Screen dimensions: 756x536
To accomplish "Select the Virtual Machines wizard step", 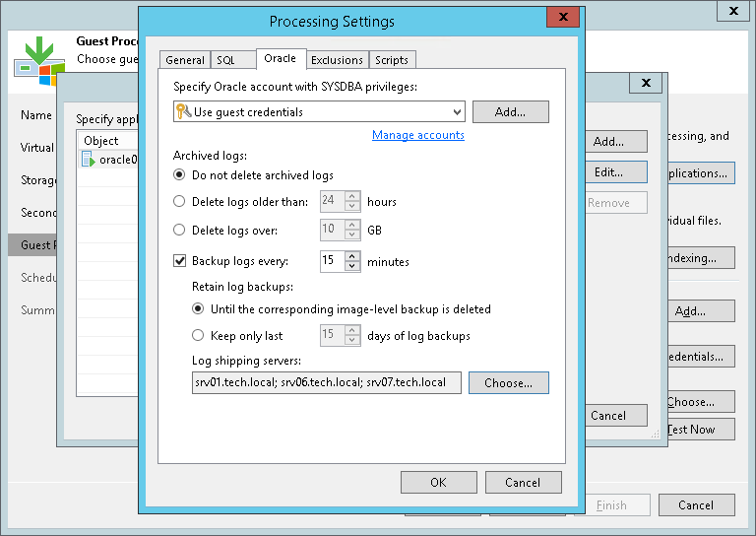I will tap(37, 147).
